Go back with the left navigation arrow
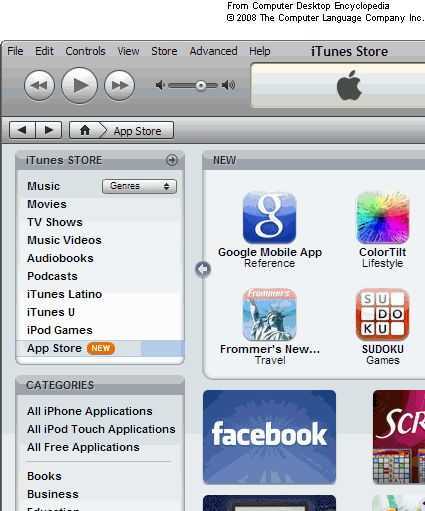This screenshot has width=425, height=511. click(22, 130)
